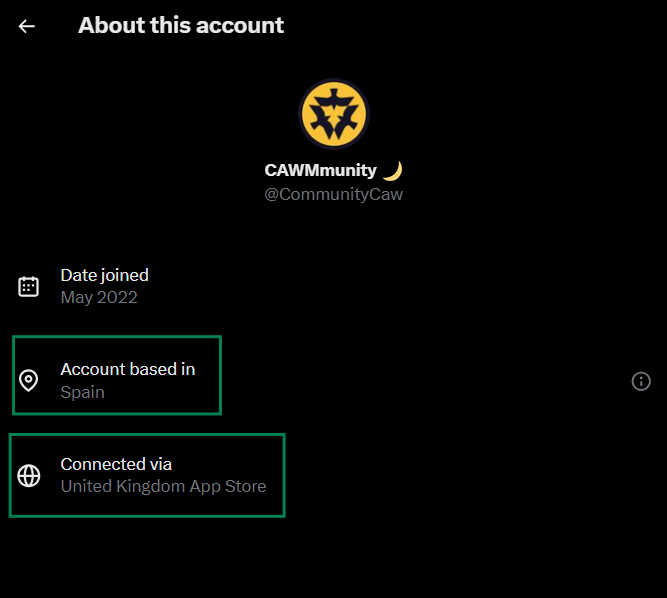Open the CAWMmunity profile avatar
Image resolution: width=667 pixels, height=598 pixels.
(334, 114)
